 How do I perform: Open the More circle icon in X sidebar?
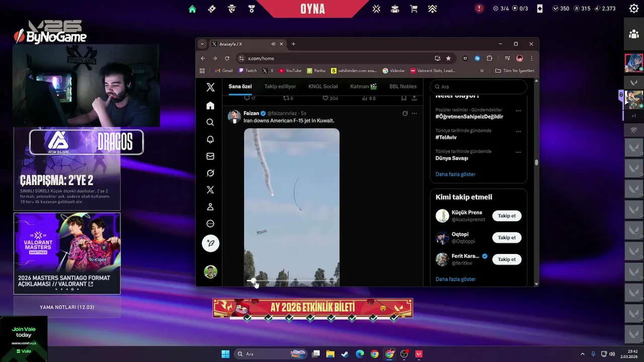click(x=210, y=224)
